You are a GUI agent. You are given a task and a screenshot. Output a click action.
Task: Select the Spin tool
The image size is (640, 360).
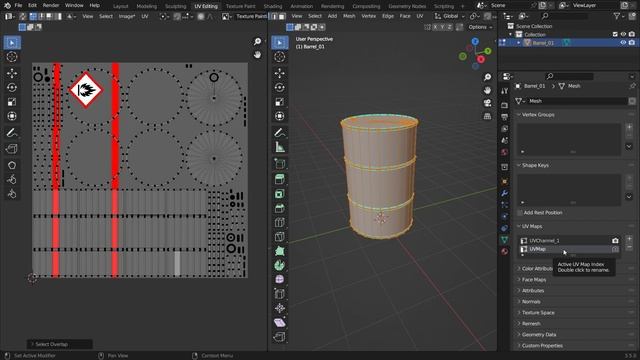tap(280, 265)
